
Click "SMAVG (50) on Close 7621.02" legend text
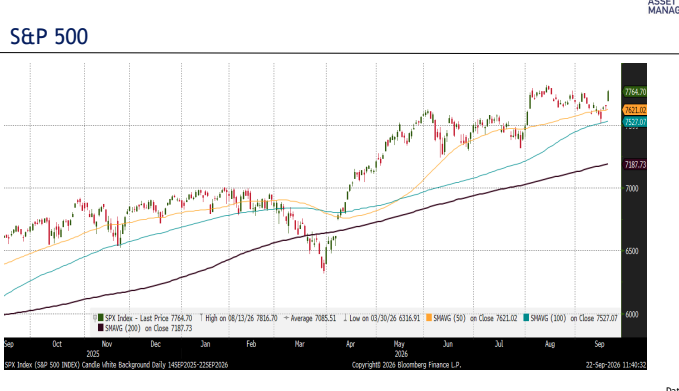(475, 318)
